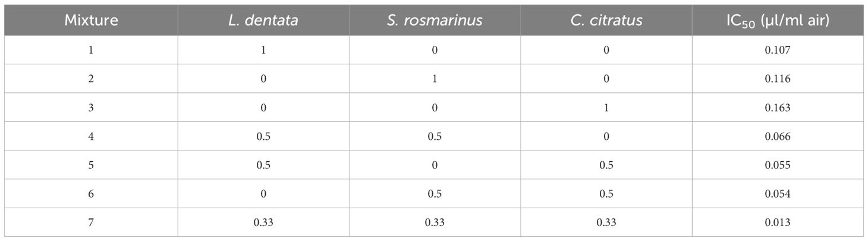Click the L. dentata column header
This screenshot has height=241, width=868.
tap(263, 21)
